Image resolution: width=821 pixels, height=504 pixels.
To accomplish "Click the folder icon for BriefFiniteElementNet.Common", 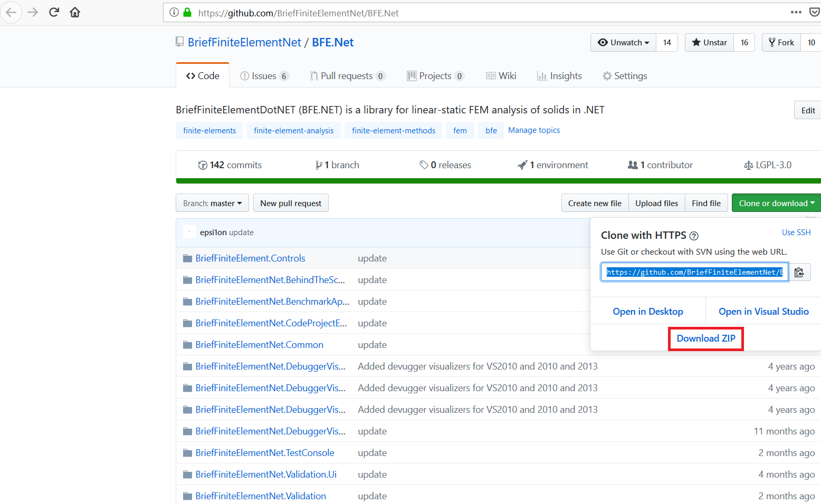I will 187,345.
